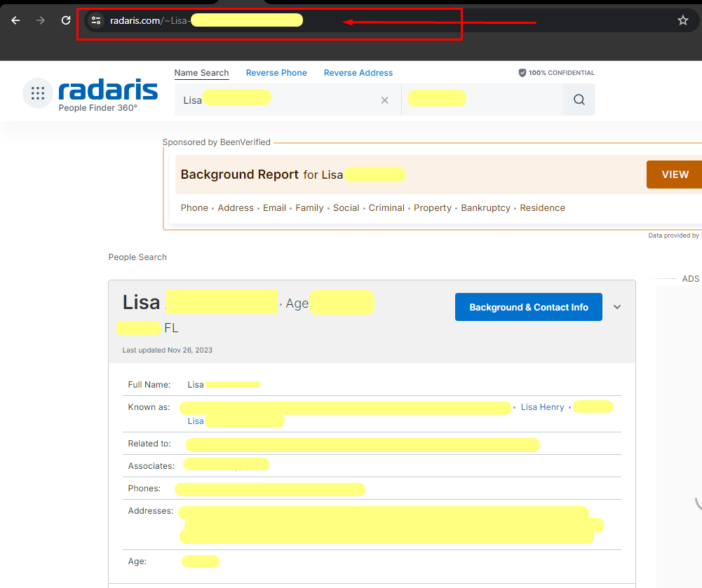The width and height of the screenshot is (702, 588).
Task: Select the Name Search tab
Action: tap(201, 73)
